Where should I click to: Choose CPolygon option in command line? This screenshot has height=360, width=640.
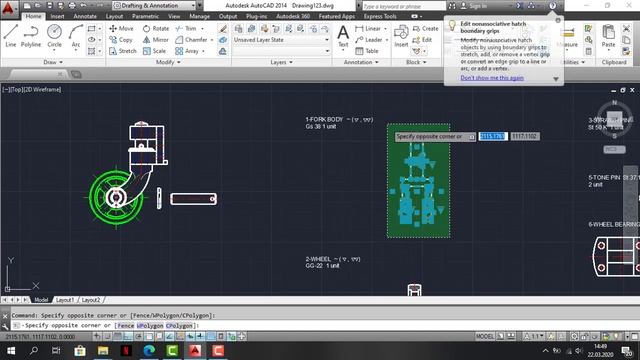[179, 325]
